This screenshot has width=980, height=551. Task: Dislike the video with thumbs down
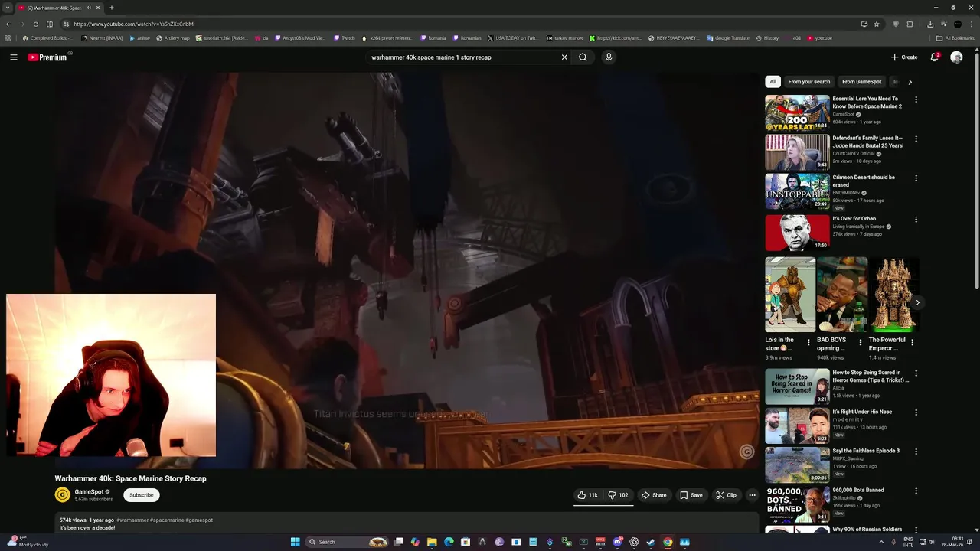(x=619, y=495)
